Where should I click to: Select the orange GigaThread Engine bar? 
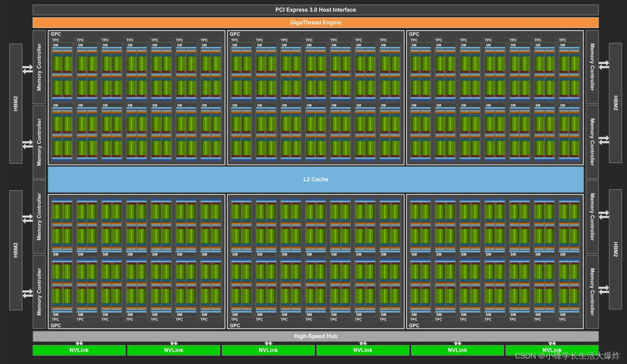316,23
